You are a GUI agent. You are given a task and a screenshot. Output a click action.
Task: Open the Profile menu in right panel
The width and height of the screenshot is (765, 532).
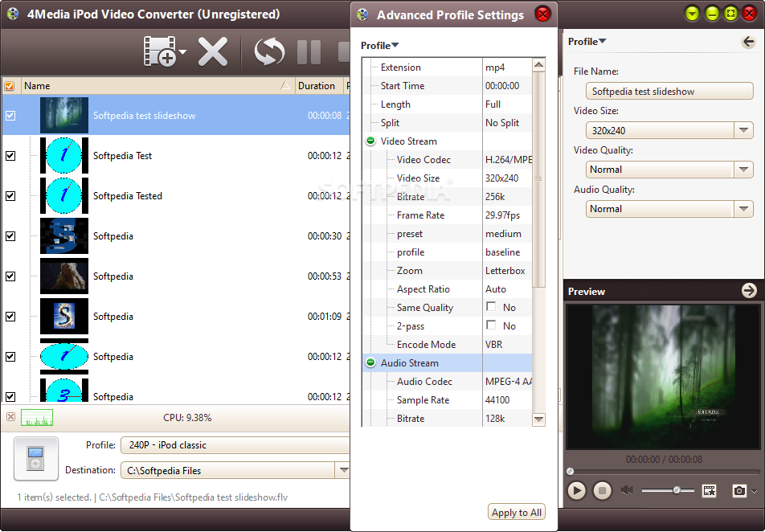(x=587, y=42)
